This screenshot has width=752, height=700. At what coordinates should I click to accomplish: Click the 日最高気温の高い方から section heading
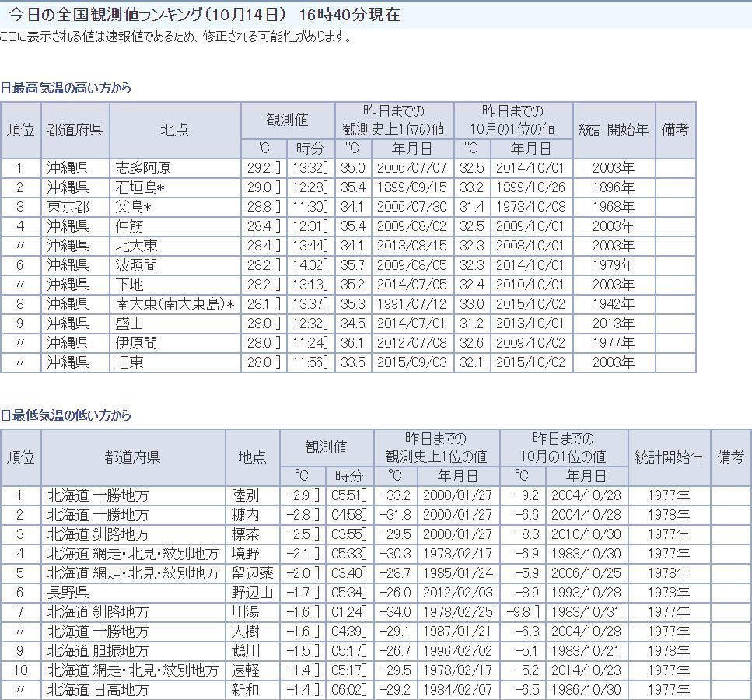click(x=65, y=88)
